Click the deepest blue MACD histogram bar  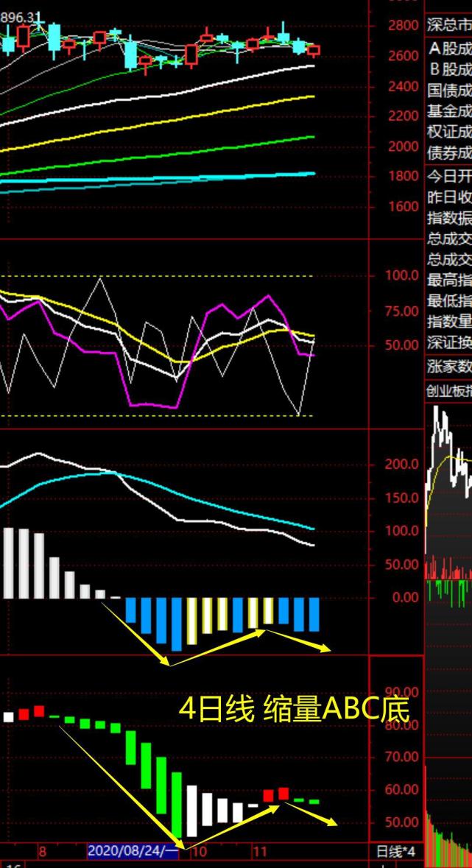[x=176, y=624]
